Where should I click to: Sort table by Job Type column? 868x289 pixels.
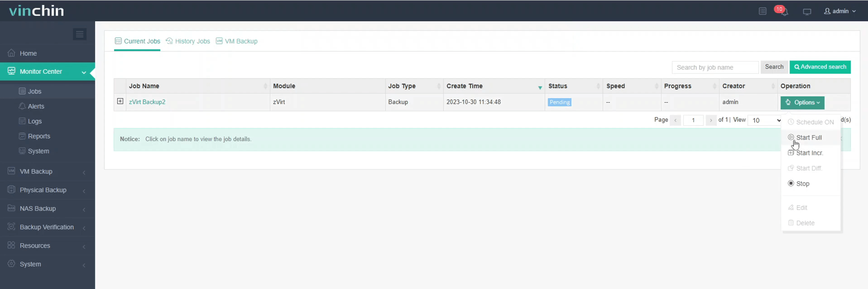coord(414,86)
